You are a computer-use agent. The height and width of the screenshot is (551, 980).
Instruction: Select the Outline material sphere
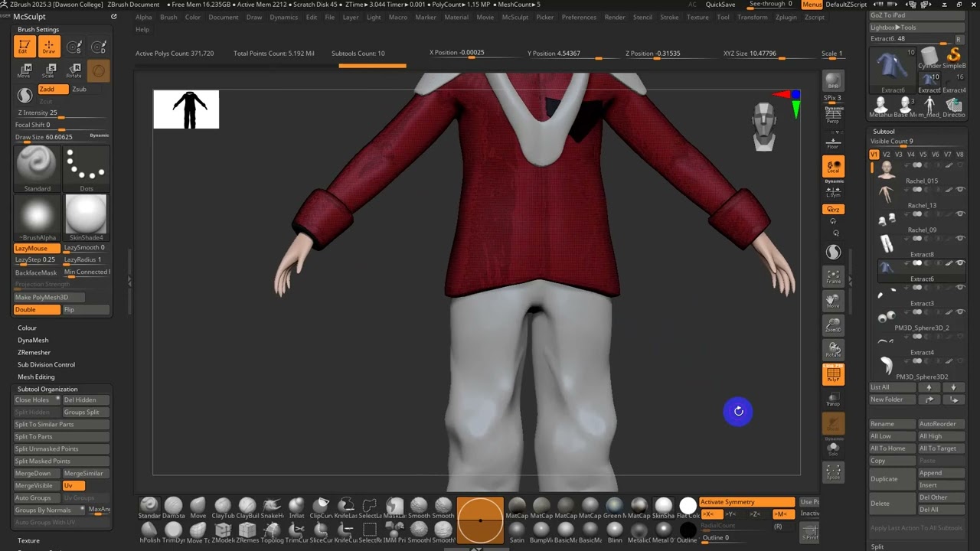[688, 531]
